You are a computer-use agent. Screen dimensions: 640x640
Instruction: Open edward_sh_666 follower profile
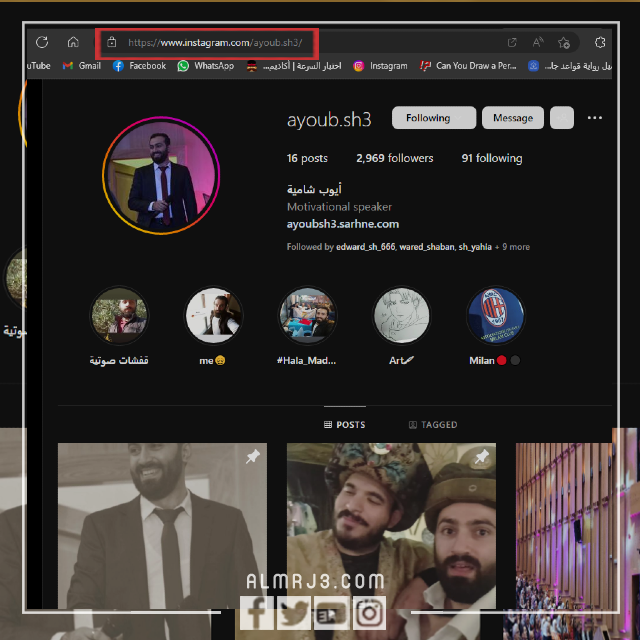click(365, 247)
